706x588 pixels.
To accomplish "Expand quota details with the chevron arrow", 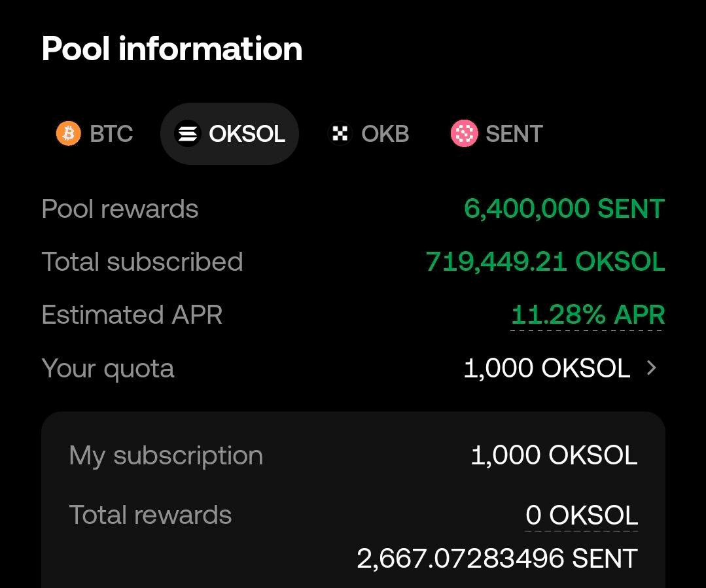I will (652, 368).
